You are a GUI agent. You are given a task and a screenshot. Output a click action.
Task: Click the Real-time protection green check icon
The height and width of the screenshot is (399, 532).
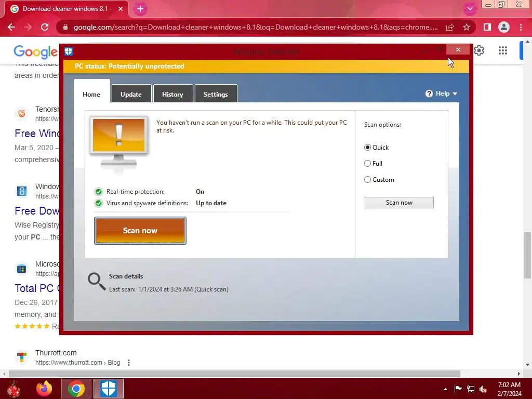pyautogui.click(x=98, y=192)
